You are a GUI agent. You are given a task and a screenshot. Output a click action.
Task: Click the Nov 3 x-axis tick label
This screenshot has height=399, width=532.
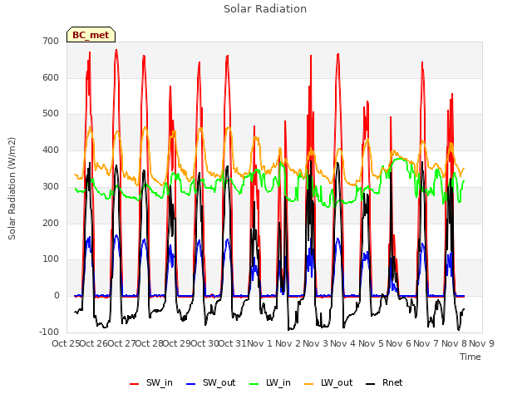[x=315, y=343]
